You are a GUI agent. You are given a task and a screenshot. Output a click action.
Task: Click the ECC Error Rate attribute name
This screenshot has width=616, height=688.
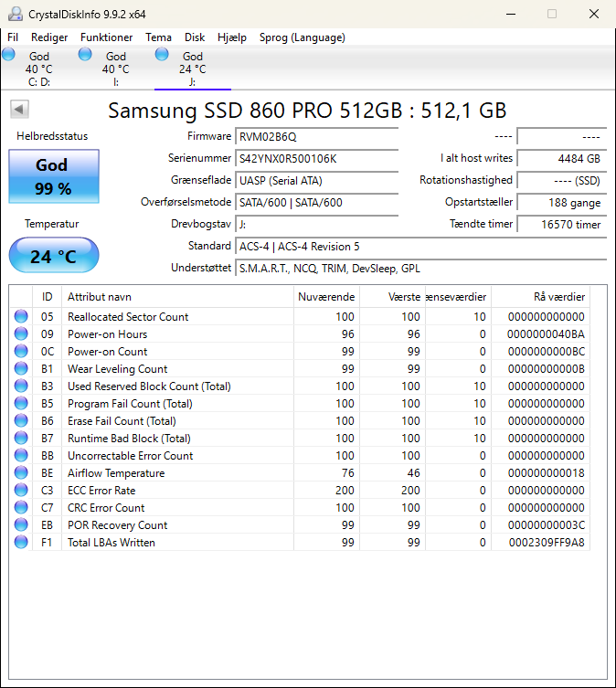point(101,491)
